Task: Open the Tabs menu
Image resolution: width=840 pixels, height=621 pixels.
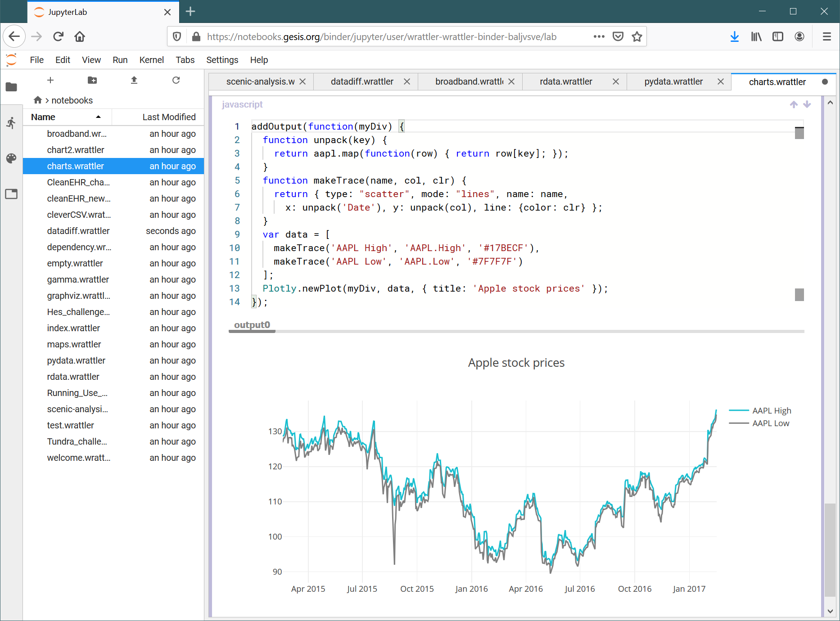Action: [x=185, y=60]
